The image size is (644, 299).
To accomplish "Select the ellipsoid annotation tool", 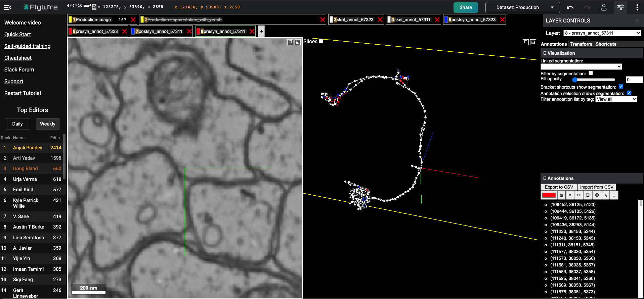I will click(x=597, y=195).
